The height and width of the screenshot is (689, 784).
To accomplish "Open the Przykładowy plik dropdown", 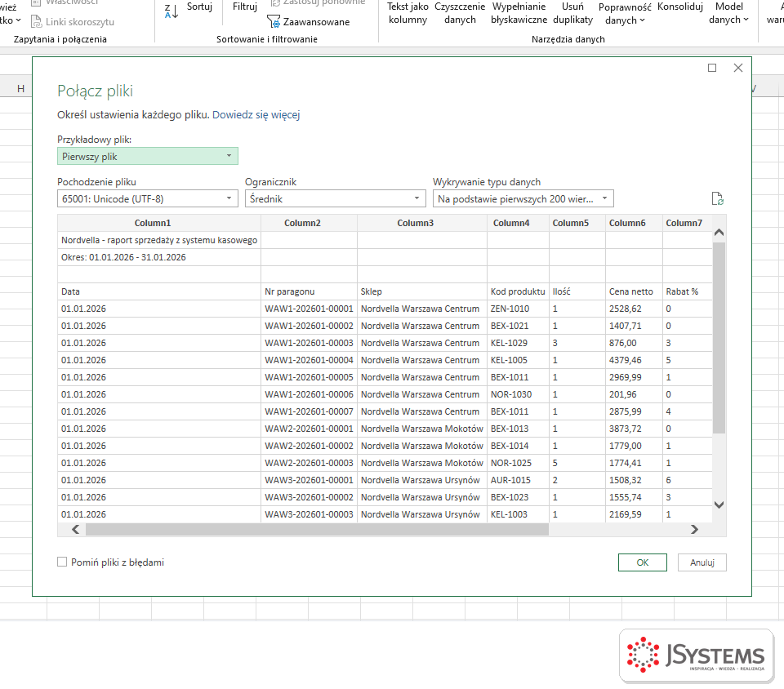I will [x=148, y=157].
